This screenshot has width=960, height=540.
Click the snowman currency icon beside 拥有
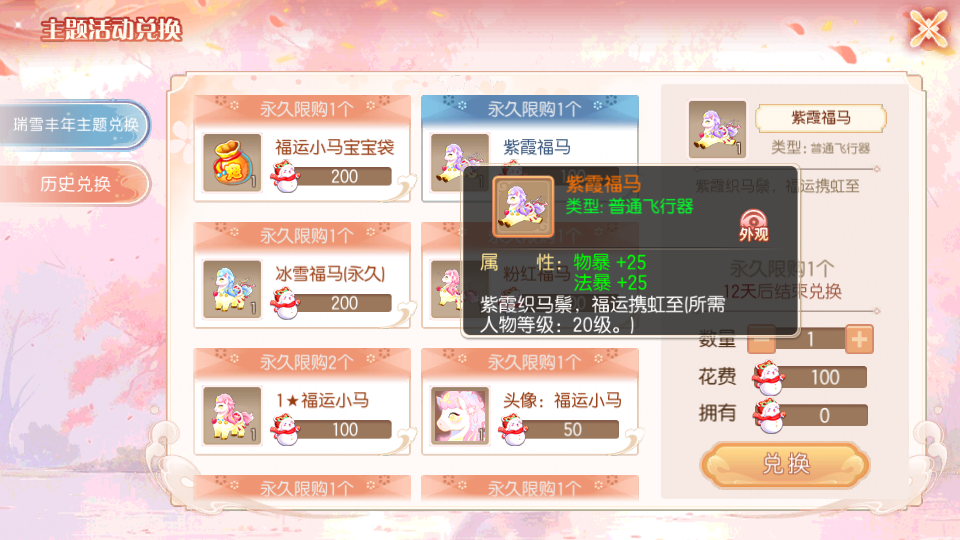769,415
